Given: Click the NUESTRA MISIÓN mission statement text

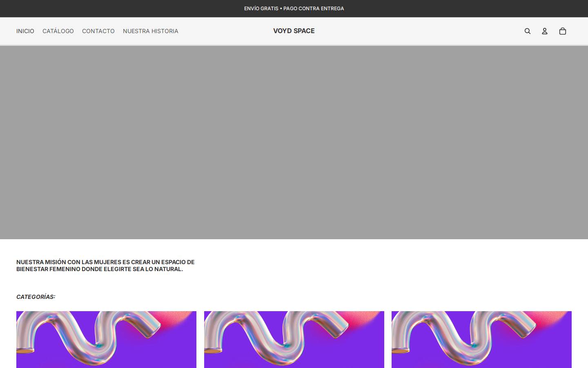Looking at the screenshot, I should click(x=105, y=265).
